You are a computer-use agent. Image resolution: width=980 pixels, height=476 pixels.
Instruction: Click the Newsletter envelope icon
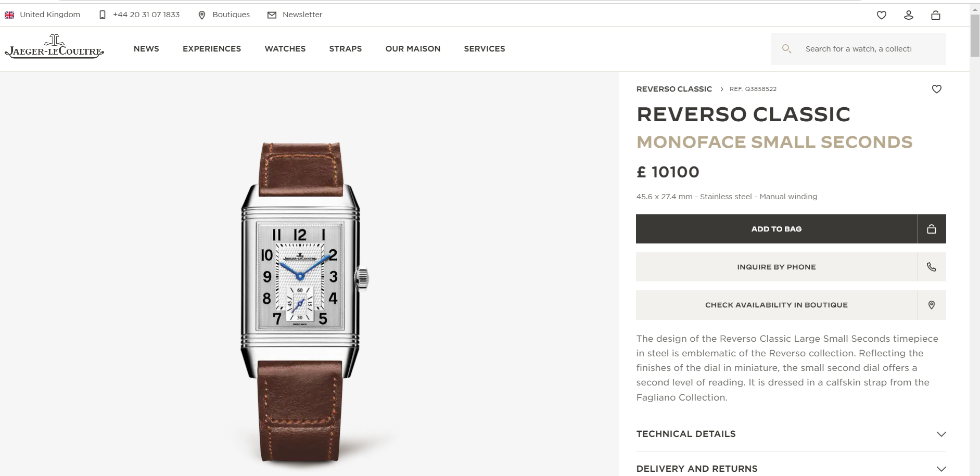pos(272,15)
